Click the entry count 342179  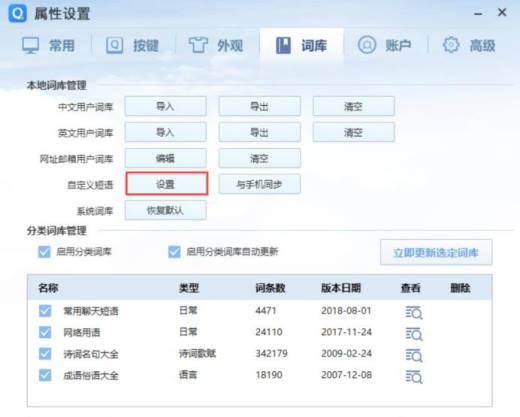click(x=272, y=353)
